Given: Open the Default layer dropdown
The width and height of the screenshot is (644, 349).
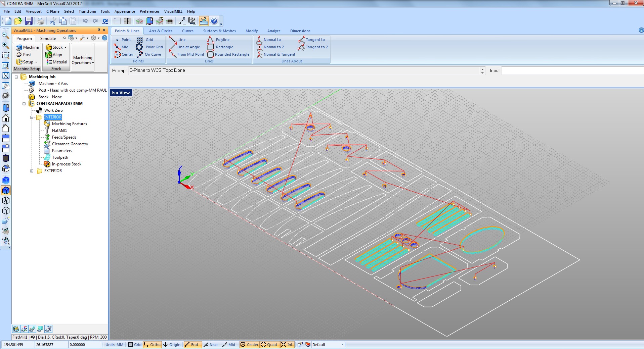Looking at the screenshot, I should [342, 345].
